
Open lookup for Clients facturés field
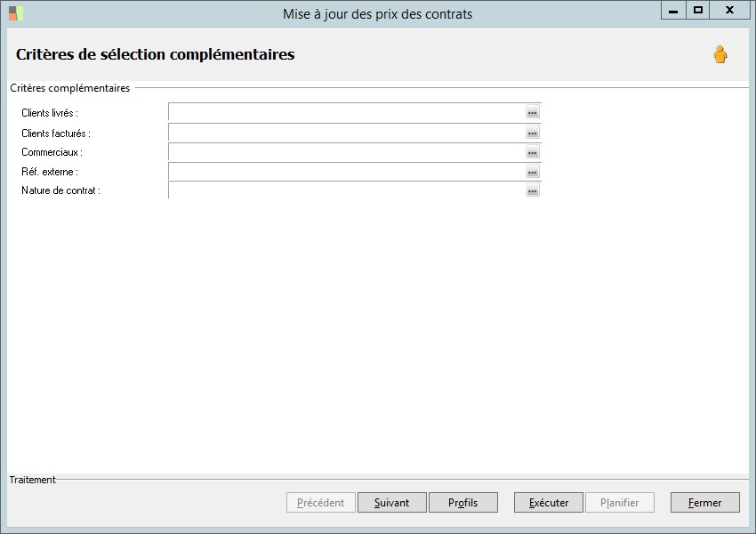532,133
